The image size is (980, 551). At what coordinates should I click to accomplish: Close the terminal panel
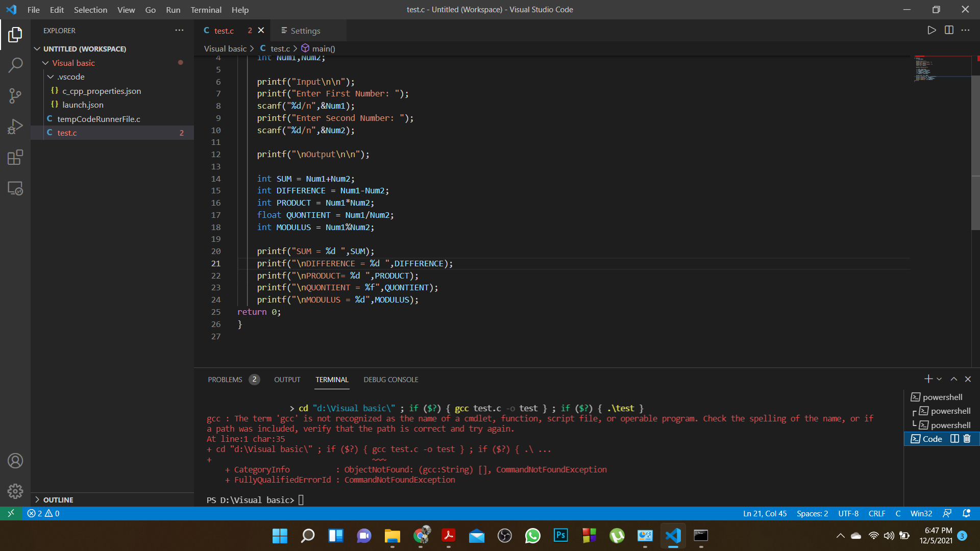click(x=968, y=379)
